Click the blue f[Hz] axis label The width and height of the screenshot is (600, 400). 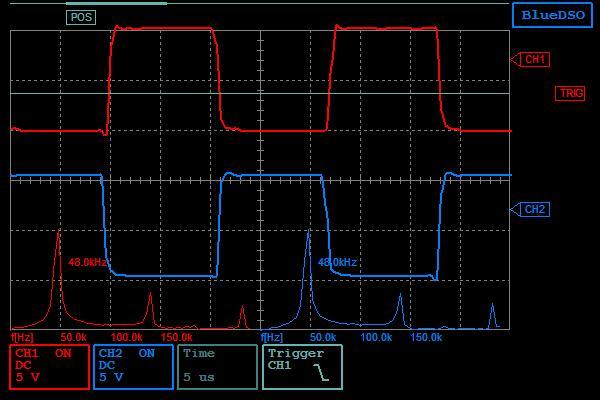point(272,337)
